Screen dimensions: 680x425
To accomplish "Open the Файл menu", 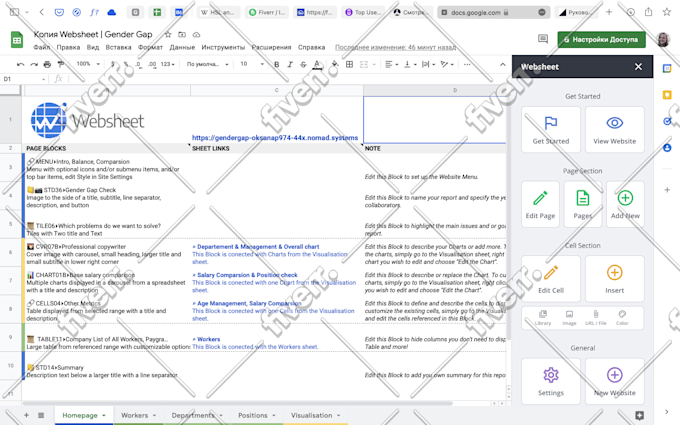I will (42, 47).
